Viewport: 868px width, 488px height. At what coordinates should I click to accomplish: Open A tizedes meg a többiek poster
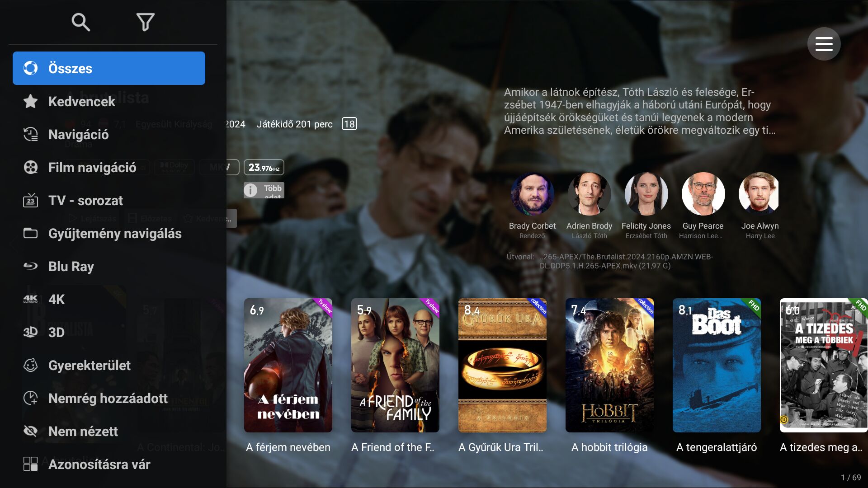(824, 365)
